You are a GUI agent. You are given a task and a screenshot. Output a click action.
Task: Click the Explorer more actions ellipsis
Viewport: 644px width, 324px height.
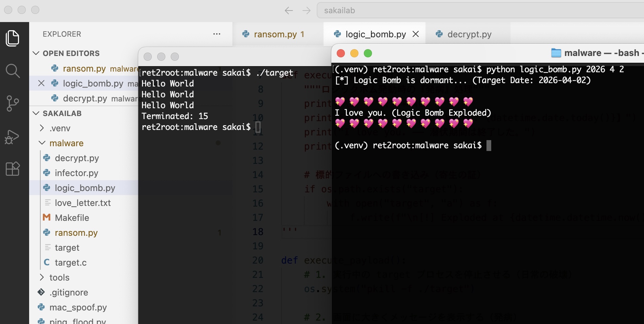pos(217,34)
